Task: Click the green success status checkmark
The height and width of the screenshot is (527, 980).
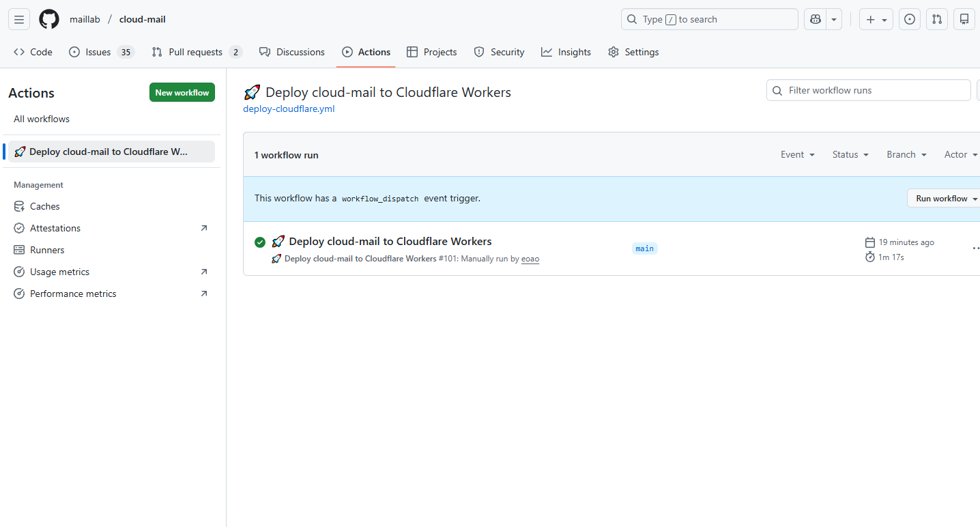Action: (x=260, y=242)
